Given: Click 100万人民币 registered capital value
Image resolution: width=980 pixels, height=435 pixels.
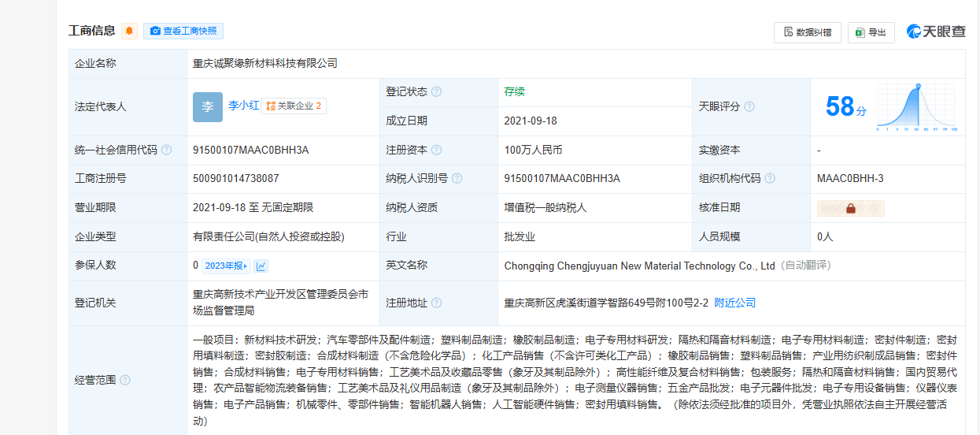Looking at the screenshot, I should (x=533, y=150).
